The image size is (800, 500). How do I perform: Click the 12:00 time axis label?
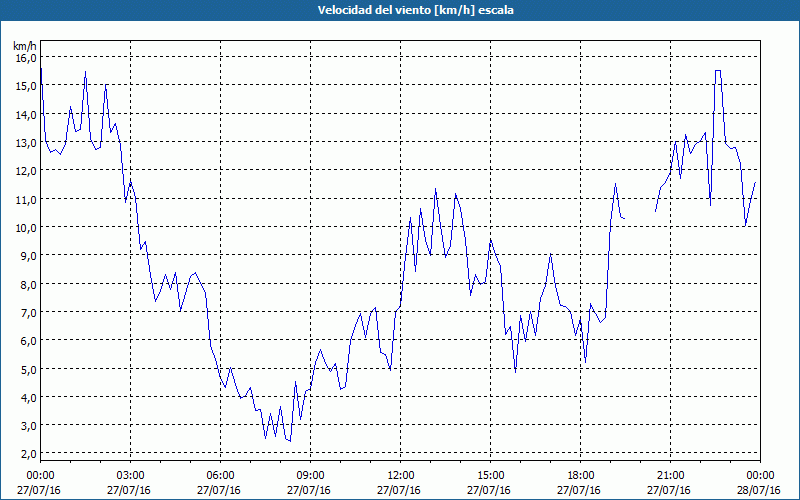(x=401, y=476)
